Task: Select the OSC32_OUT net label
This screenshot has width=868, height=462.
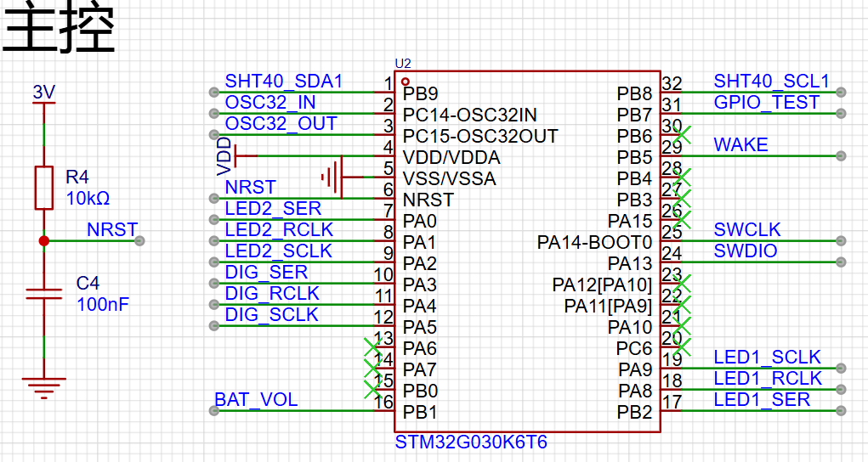Action: coord(281,123)
